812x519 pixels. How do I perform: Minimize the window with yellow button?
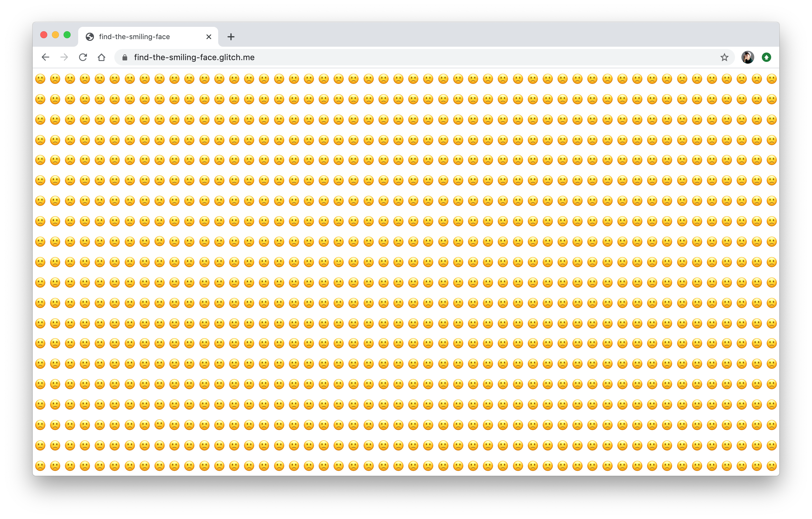56,35
